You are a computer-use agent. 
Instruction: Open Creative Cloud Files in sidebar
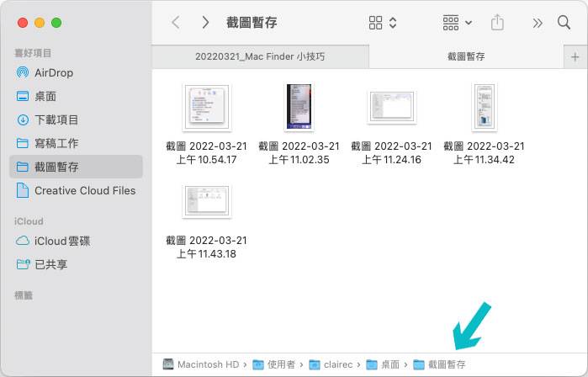[x=84, y=190]
